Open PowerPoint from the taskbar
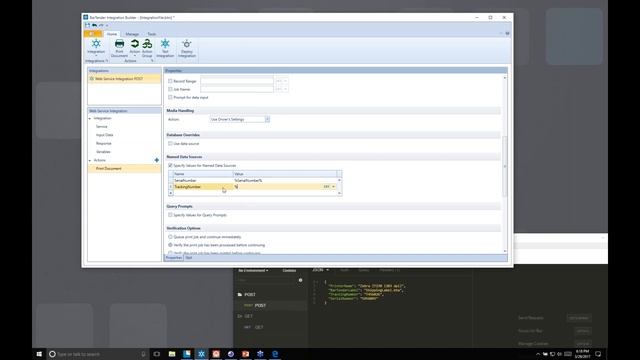The image size is (640, 360). (245, 354)
